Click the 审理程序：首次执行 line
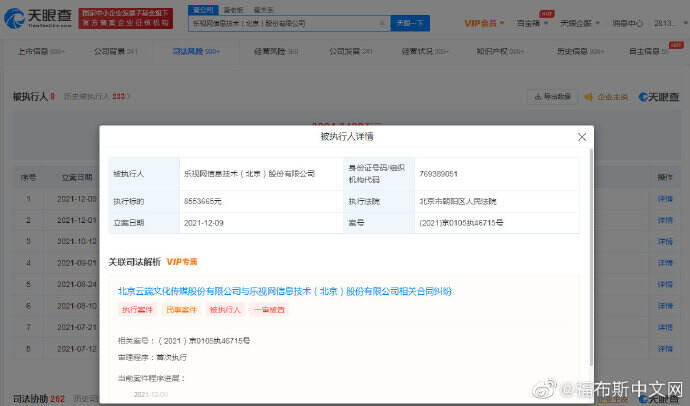This screenshot has width=690, height=406. (x=152, y=357)
